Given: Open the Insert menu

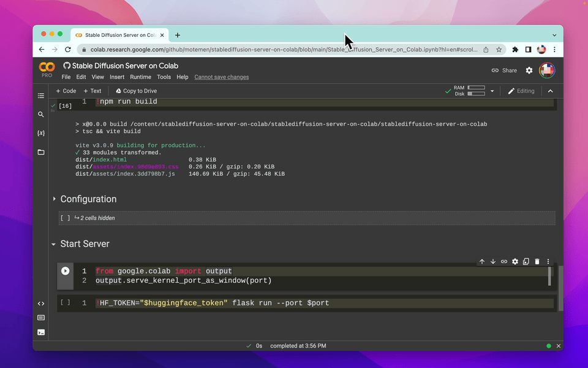Looking at the screenshot, I should pos(116,77).
